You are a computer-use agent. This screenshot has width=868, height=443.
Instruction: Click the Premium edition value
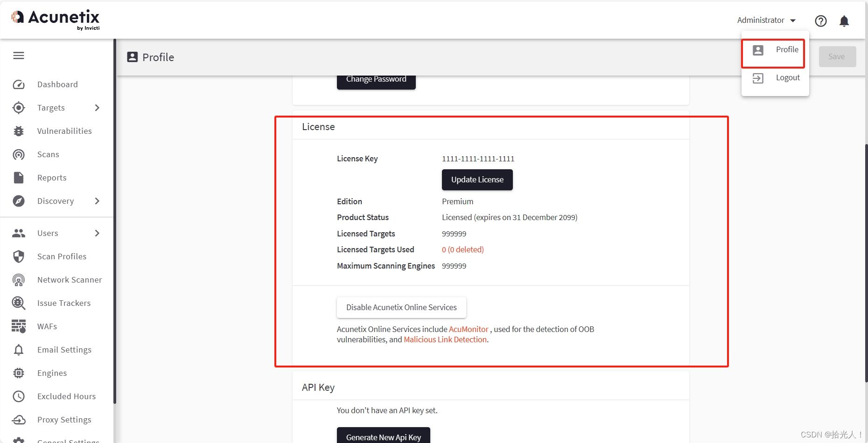tap(457, 201)
